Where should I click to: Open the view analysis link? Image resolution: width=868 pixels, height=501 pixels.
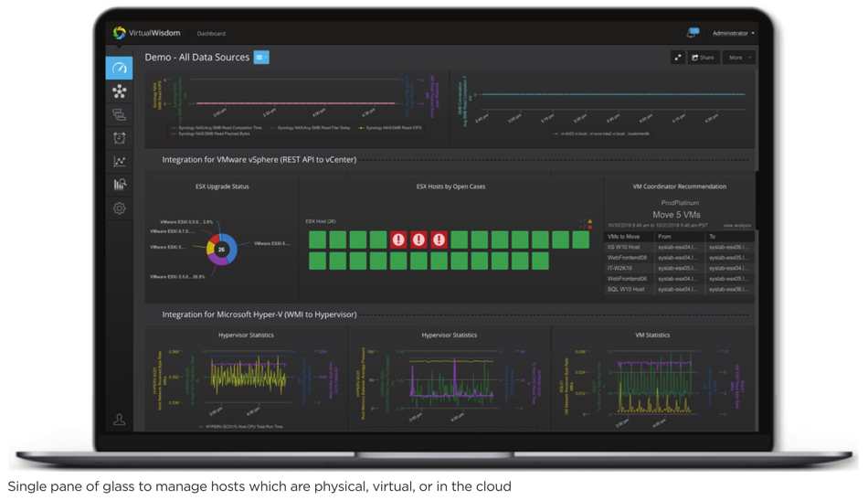coord(737,226)
